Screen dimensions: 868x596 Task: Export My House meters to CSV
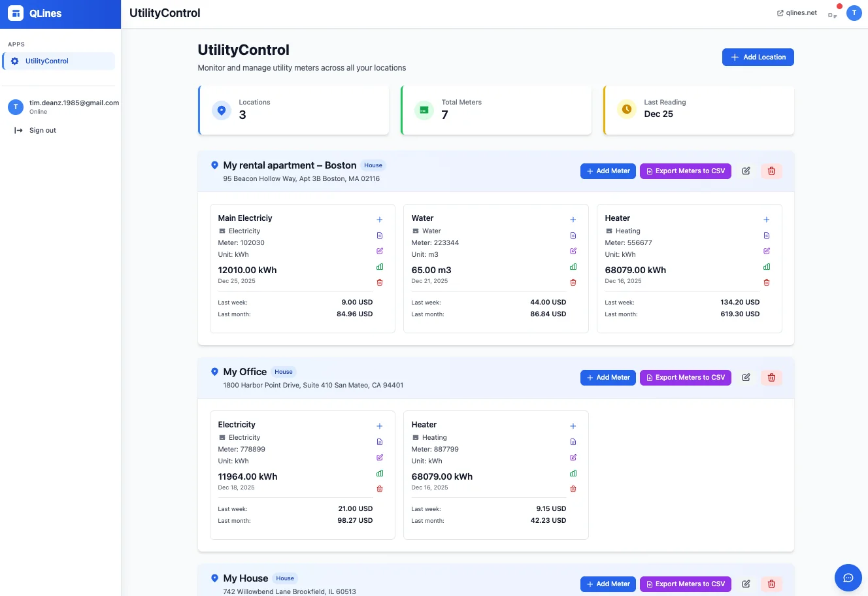(x=686, y=584)
